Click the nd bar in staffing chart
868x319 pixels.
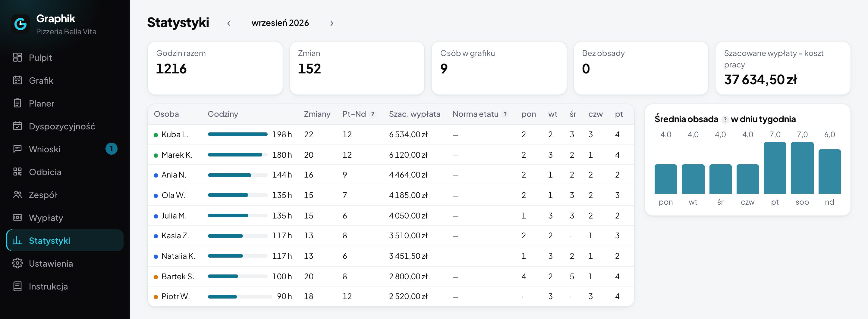click(829, 171)
